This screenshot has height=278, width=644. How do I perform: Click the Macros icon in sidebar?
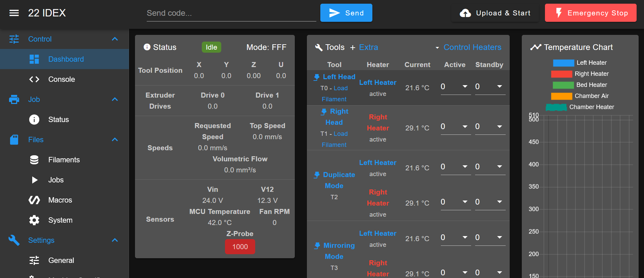click(x=34, y=200)
